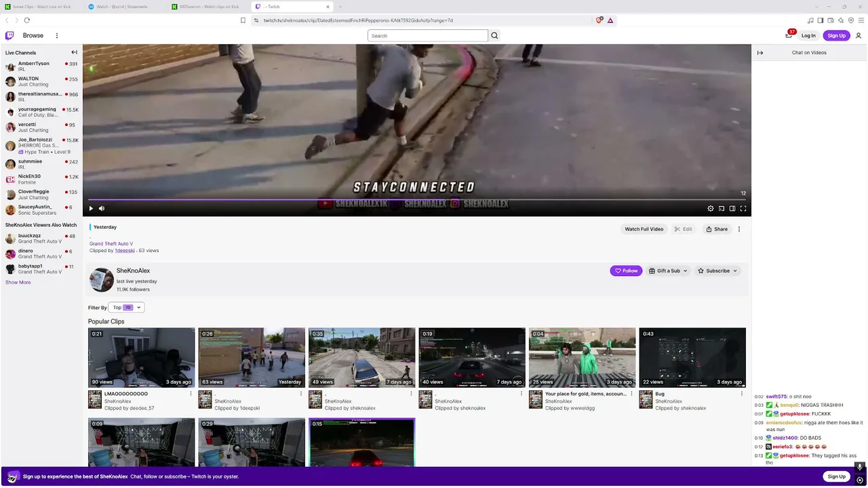The height and width of the screenshot is (488, 868).
Task: Mute the clip volume
Action: pyautogui.click(x=102, y=208)
